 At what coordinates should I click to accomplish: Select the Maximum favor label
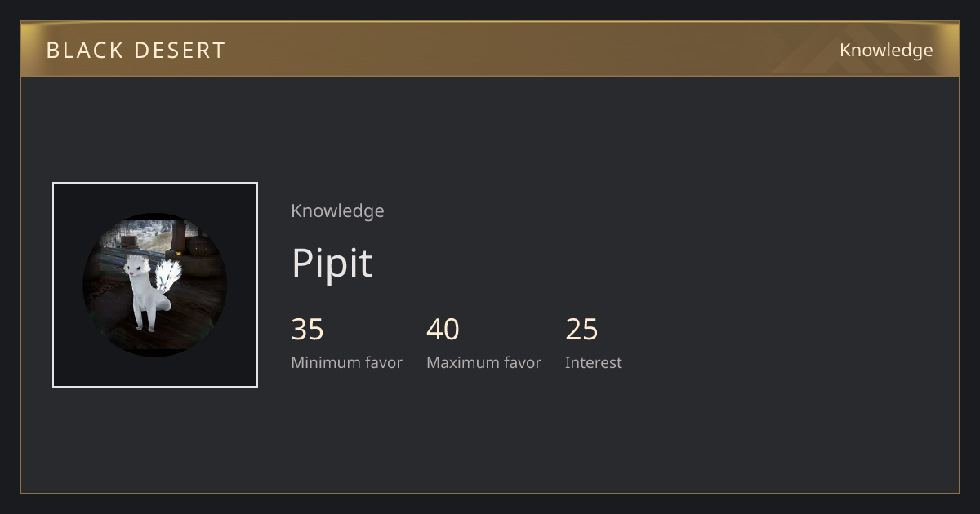(483, 363)
